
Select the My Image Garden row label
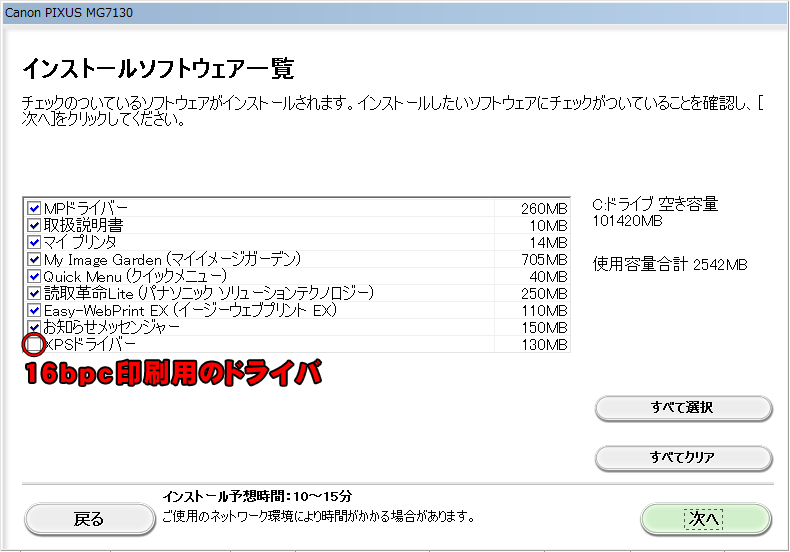172,259
